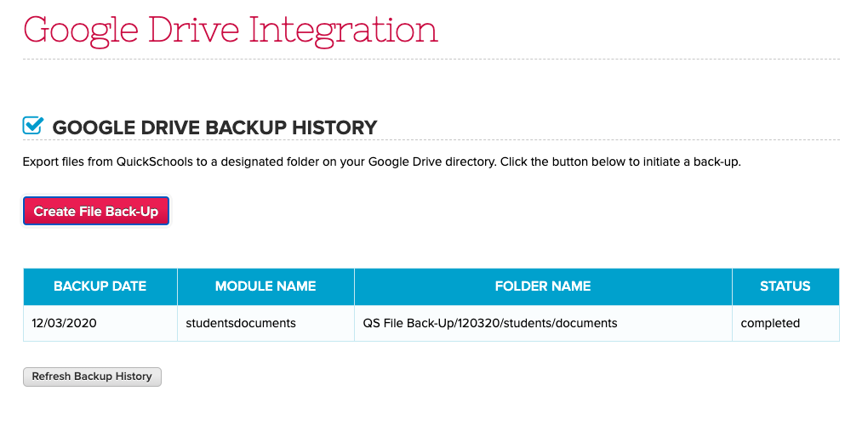Select the Module Name column header
This screenshot has height=425, width=868.
click(266, 286)
